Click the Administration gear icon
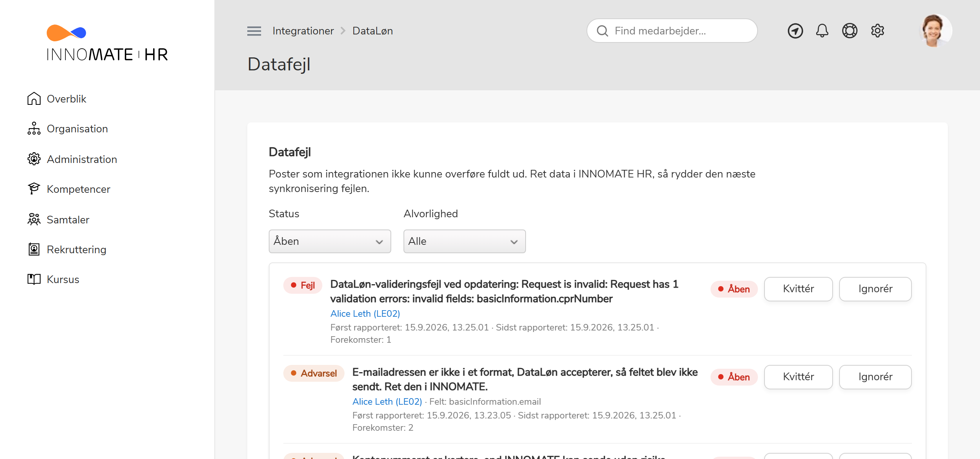Screen dimensions: 980x459 (34, 159)
